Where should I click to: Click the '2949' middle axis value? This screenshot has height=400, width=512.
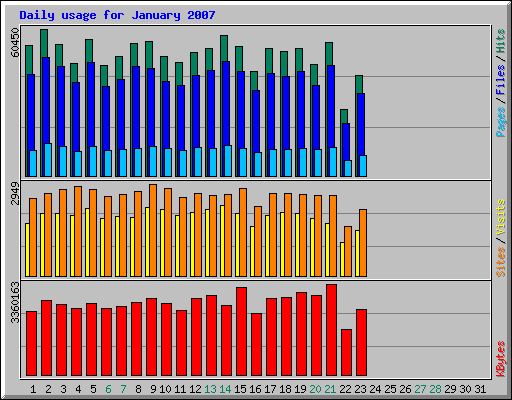15,193
